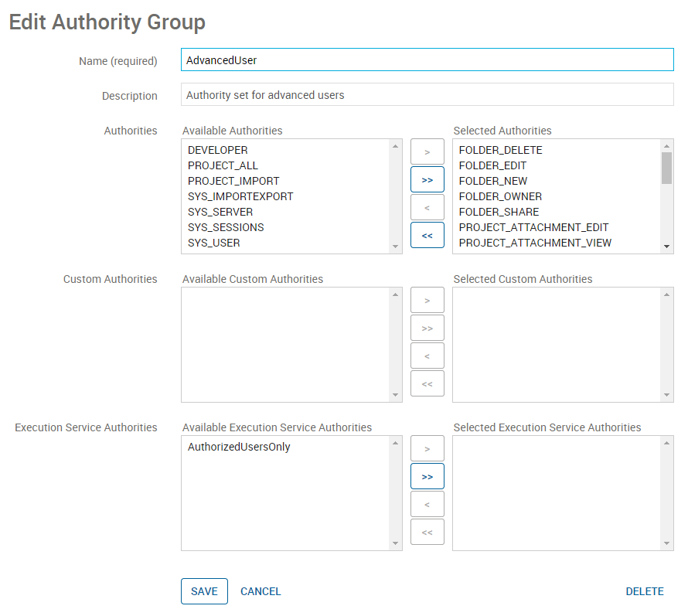Click the >> arrow for Custom Authorities
This screenshot has height=616, width=688.
coord(427,328)
